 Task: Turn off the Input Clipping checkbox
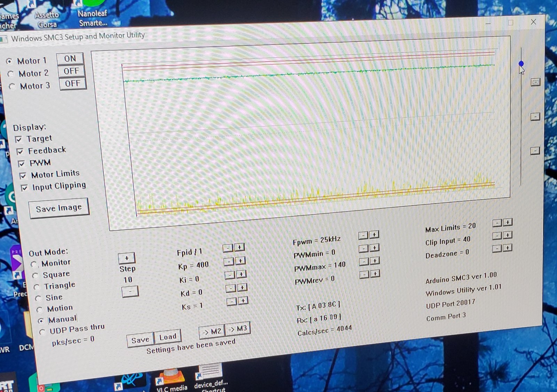(24, 188)
